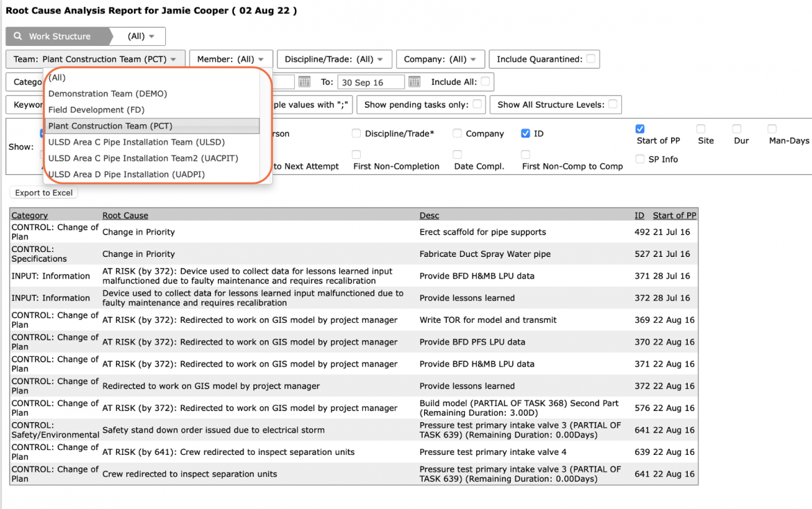
Task: Click 'Crew redirected to inspect separation units' cell
Action: tap(189, 474)
